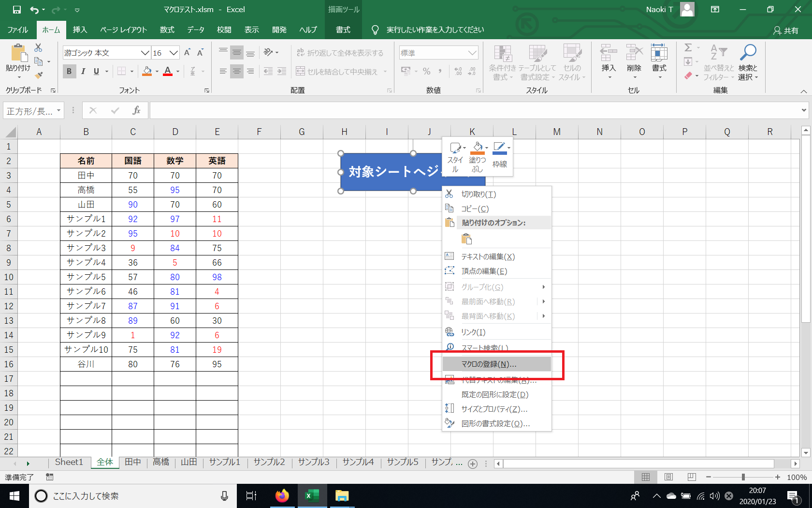
Task: Click zoom in plus button
Action: tap(777, 477)
